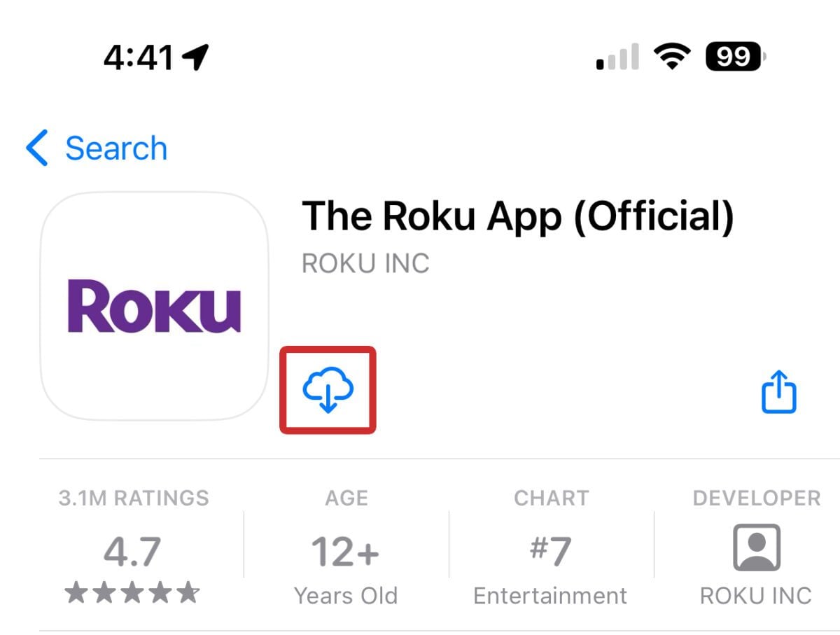This screenshot has width=840, height=635.
Task: Open the share sheet icon
Action: pos(778,392)
